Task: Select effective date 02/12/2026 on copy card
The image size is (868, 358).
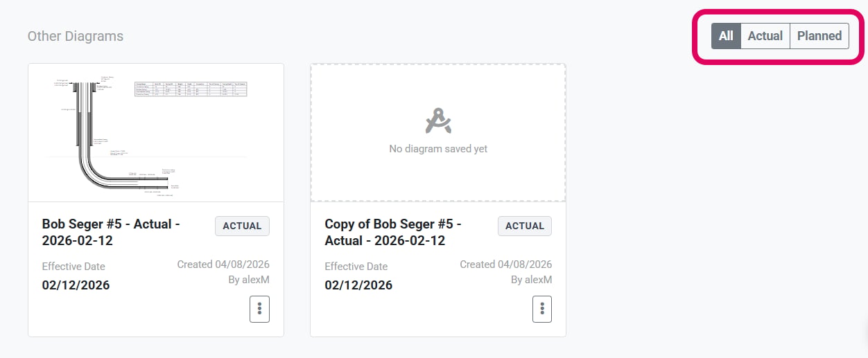Action: pos(358,285)
